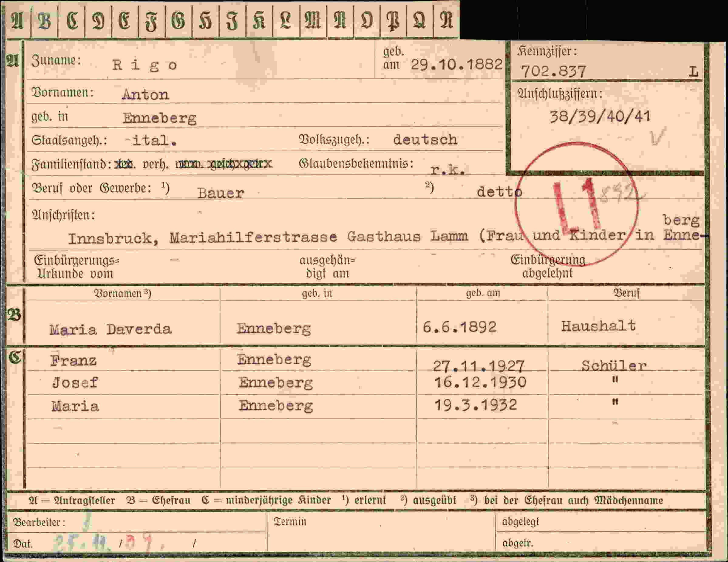This screenshot has width=728, height=562.
Task: Select the "abgelegt" label
Action: coord(520,521)
